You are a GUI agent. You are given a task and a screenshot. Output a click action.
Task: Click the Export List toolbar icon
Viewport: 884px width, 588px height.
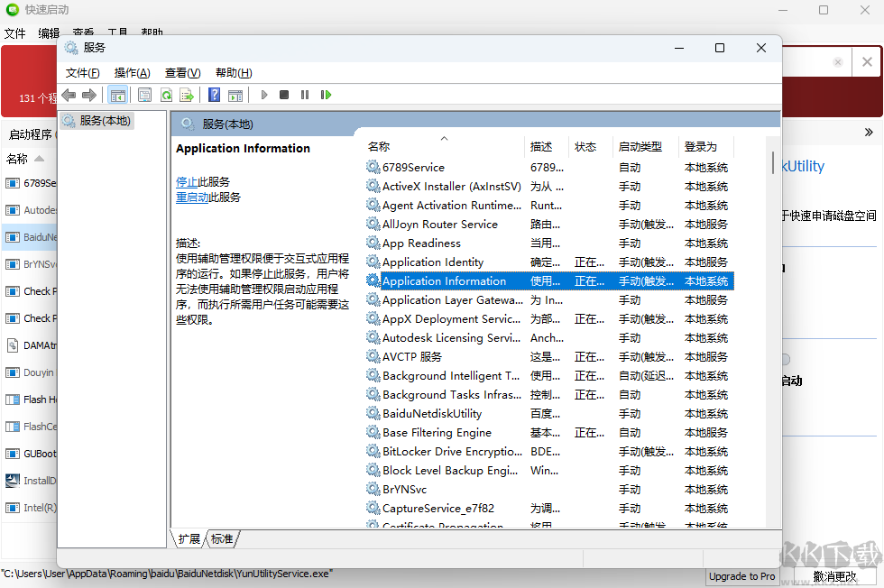coord(187,95)
